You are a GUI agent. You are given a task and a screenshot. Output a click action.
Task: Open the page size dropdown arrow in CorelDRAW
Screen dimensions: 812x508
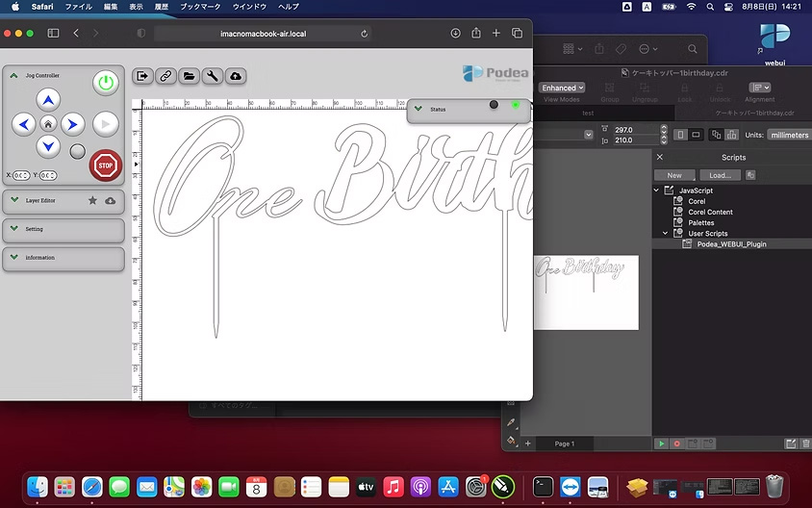(588, 135)
